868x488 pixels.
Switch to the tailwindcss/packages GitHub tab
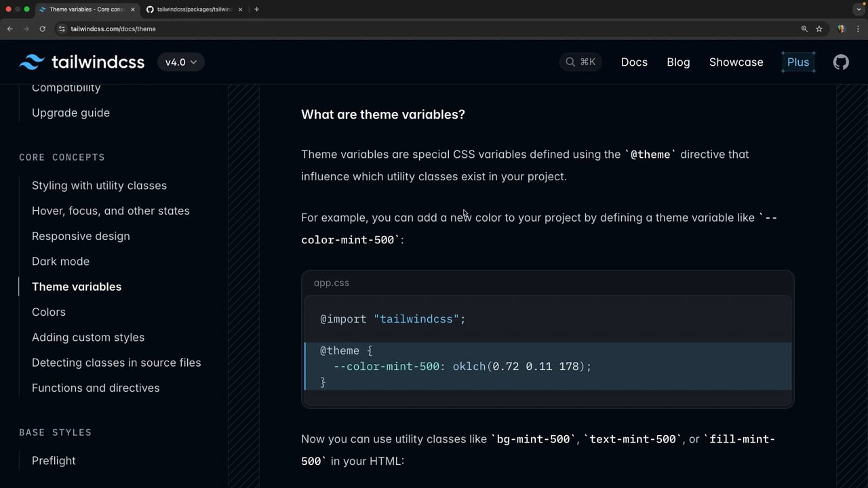point(194,9)
